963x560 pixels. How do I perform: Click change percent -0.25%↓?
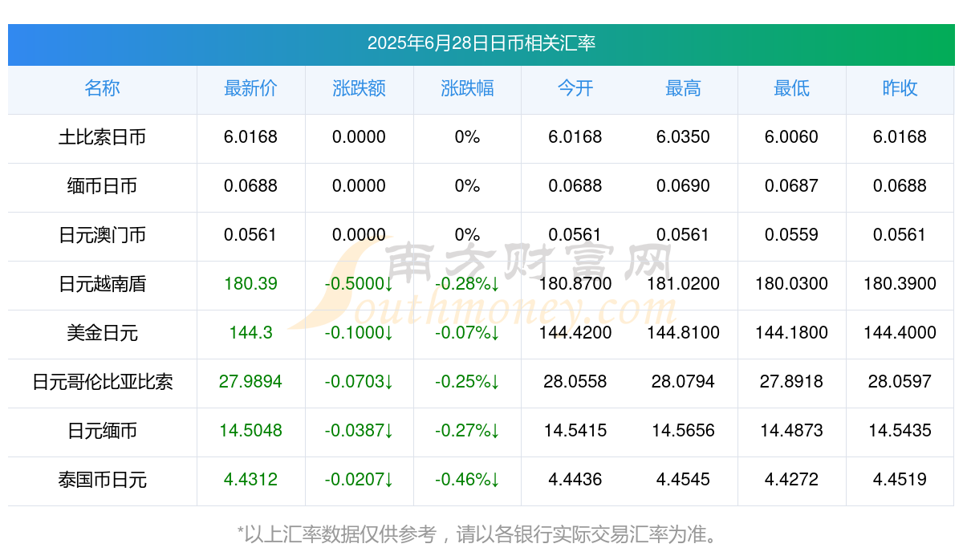pyautogui.click(x=467, y=382)
